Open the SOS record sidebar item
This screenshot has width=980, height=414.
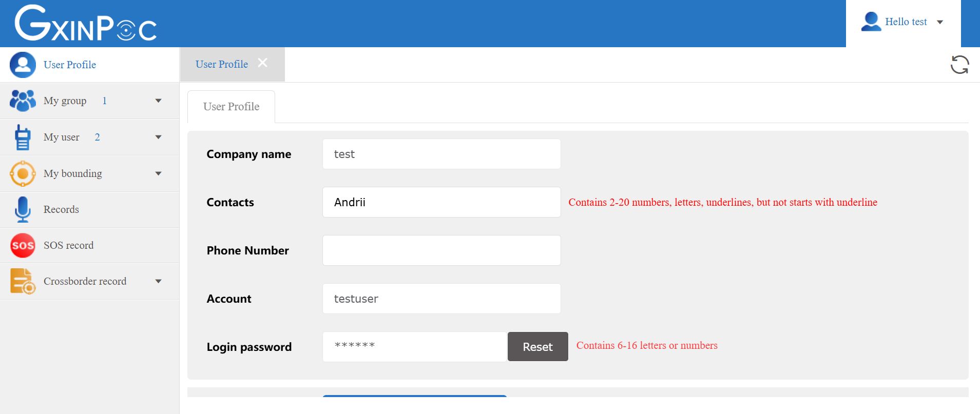(x=89, y=246)
